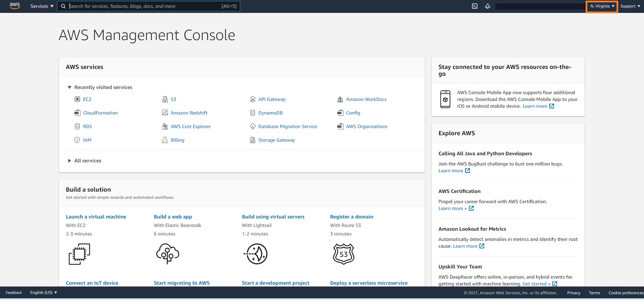Click the Storage Gateway icon
This screenshot has height=300, width=644.
click(x=252, y=140)
